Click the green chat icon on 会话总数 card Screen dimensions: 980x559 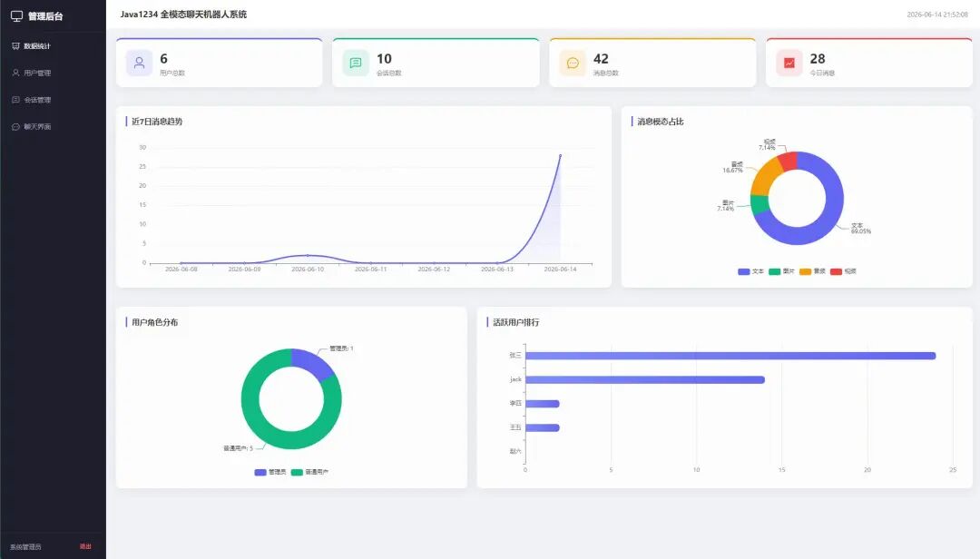coord(356,64)
